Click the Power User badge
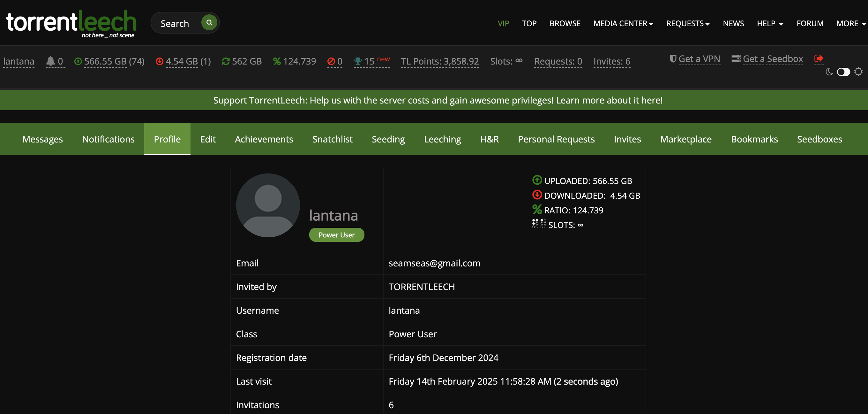The height and width of the screenshot is (414, 868). coord(337,235)
